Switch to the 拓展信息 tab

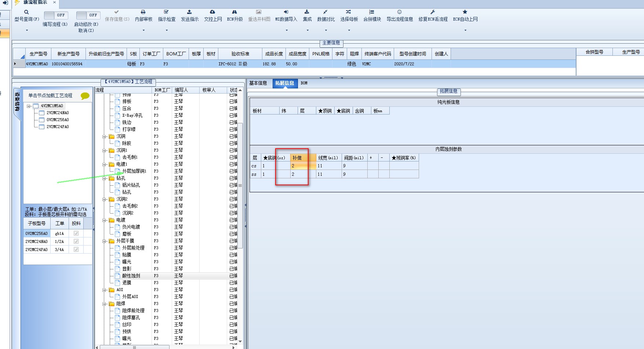point(285,83)
